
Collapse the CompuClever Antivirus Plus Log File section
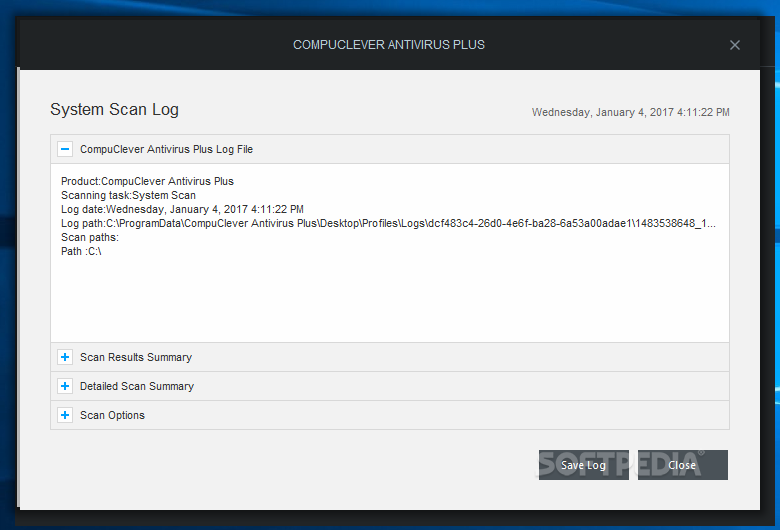click(x=65, y=149)
